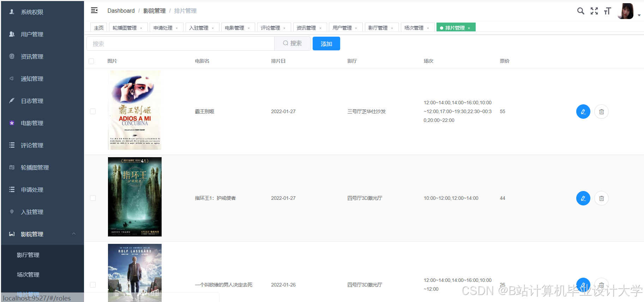Click the Rolf Lassgård movie poster thumbnail

click(135, 273)
